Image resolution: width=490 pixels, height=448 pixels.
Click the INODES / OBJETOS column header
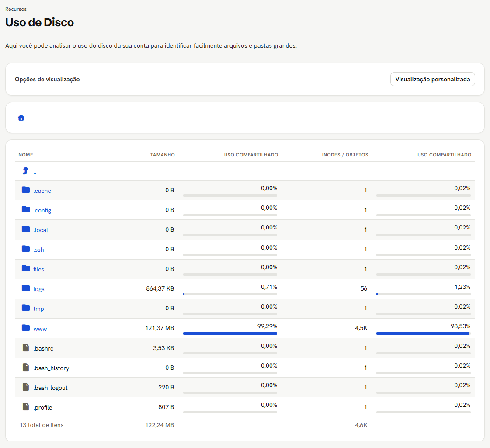[345, 155]
